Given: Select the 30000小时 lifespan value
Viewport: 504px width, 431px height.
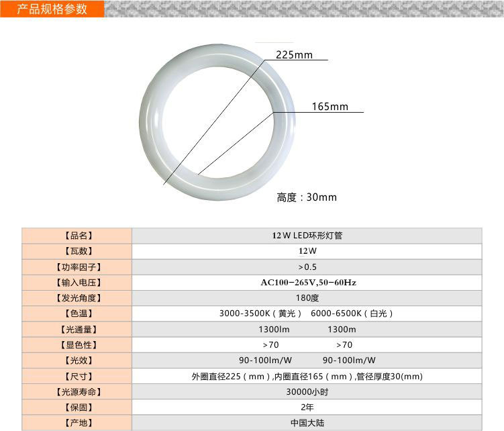Looking at the screenshot, I should pos(307,392).
